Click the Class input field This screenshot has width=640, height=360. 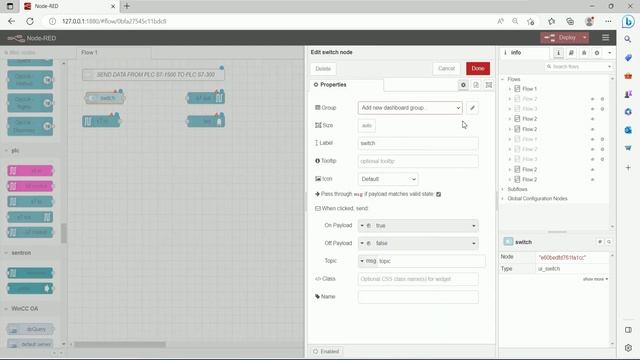point(418,279)
